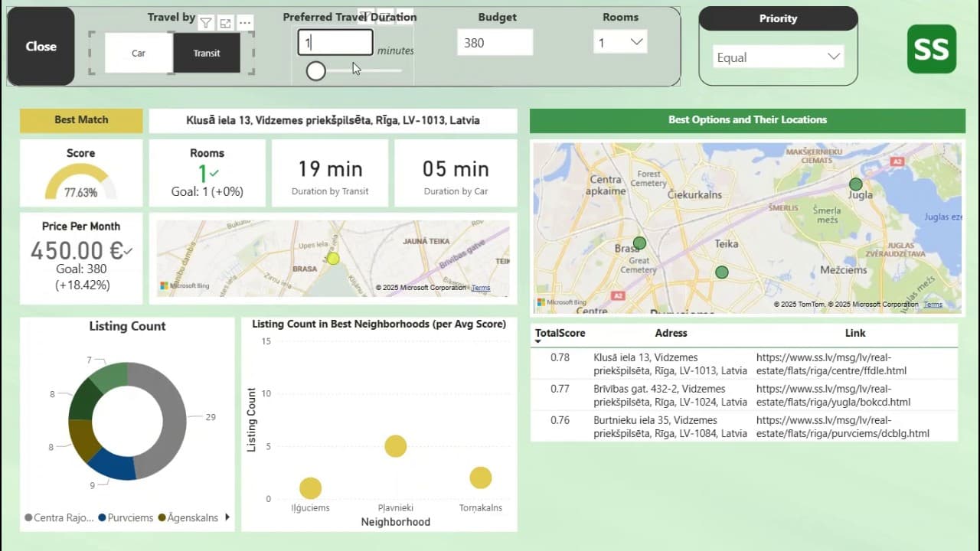
Task: Click the Preferred Travel Duration slider handle
Action: click(315, 71)
